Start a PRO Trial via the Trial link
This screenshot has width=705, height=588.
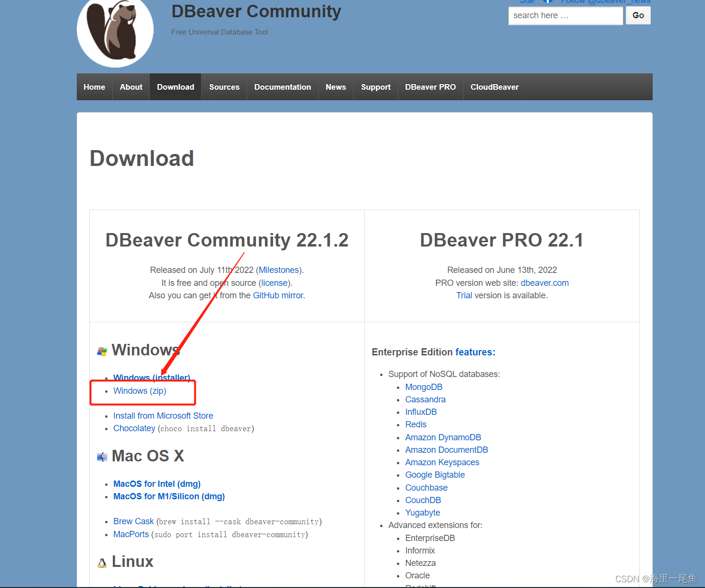464,295
